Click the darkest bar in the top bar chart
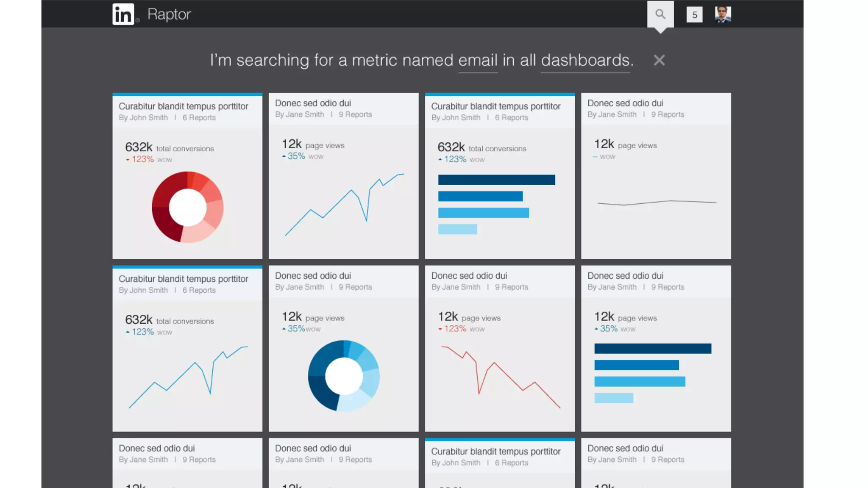Image resolution: width=868 pixels, height=488 pixels. click(496, 180)
